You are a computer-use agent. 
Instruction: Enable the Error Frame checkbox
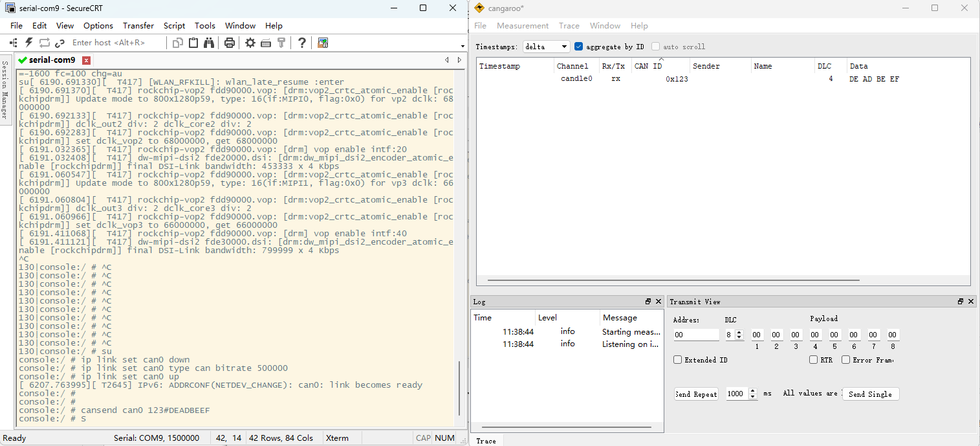click(x=845, y=360)
